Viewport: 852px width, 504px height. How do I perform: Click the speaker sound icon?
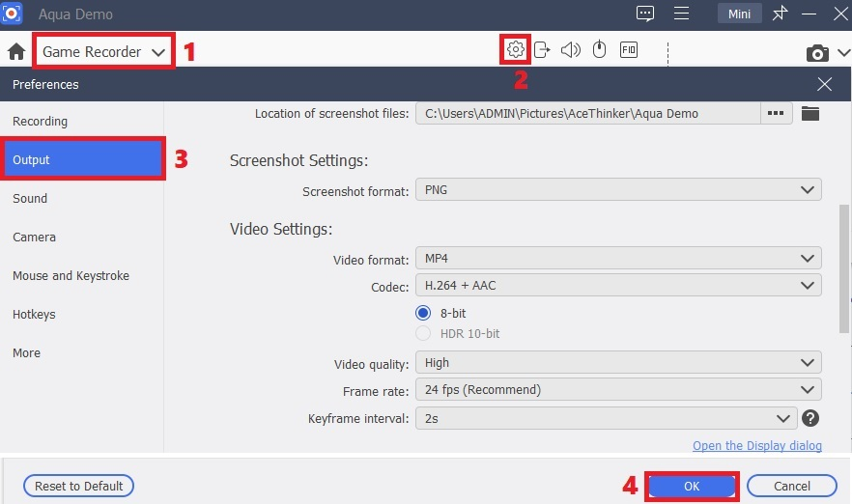tap(571, 50)
